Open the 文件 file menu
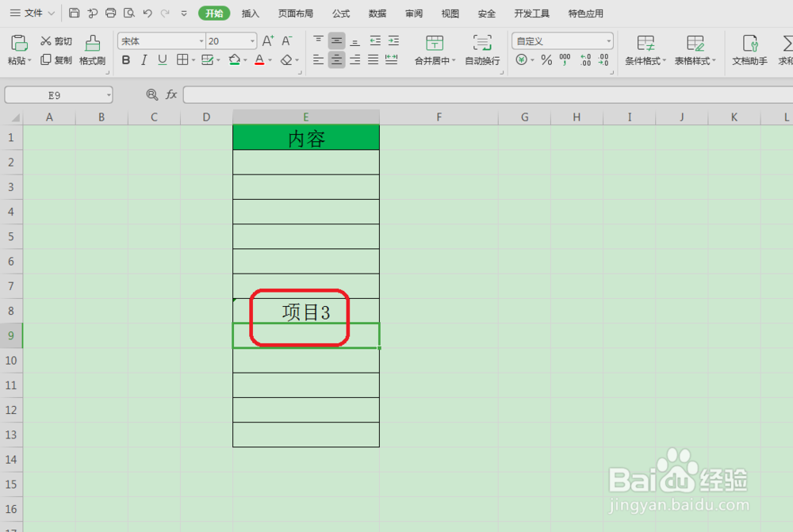793x532 pixels. 33,13
